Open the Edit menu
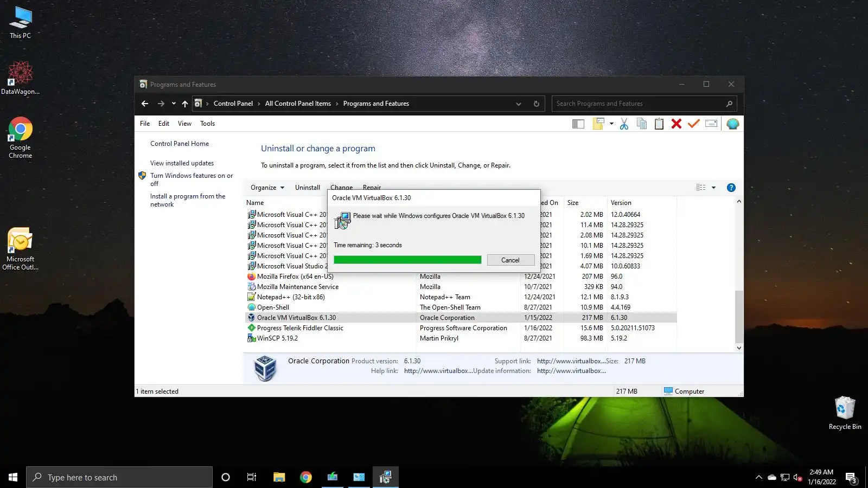 164,124
